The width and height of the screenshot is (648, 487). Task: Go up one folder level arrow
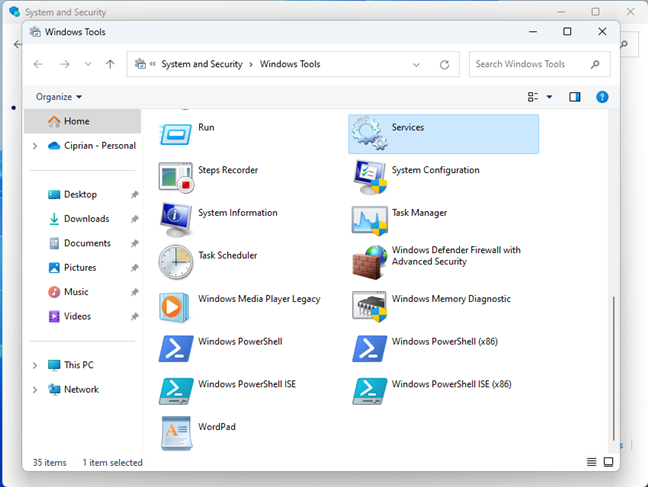pyautogui.click(x=110, y=64)
